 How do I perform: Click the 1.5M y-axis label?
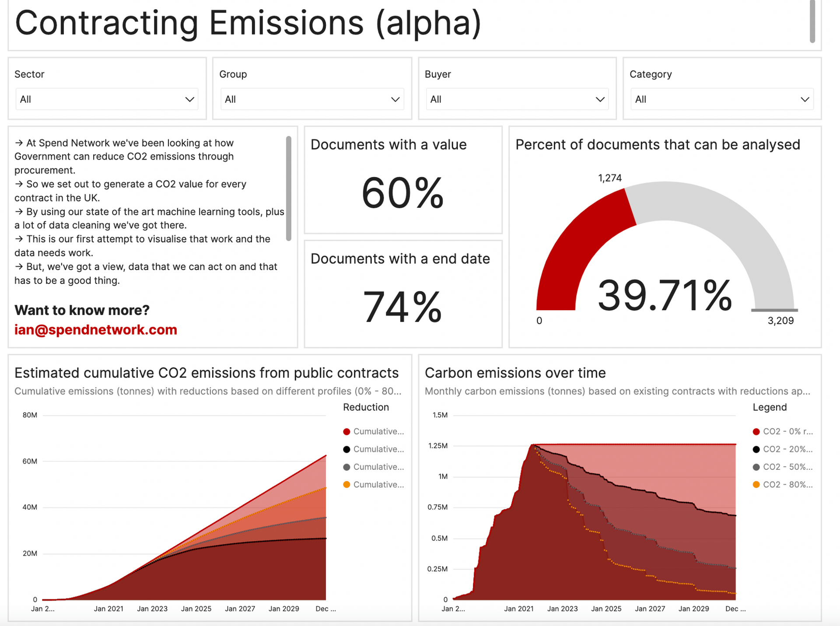(440, 415)
